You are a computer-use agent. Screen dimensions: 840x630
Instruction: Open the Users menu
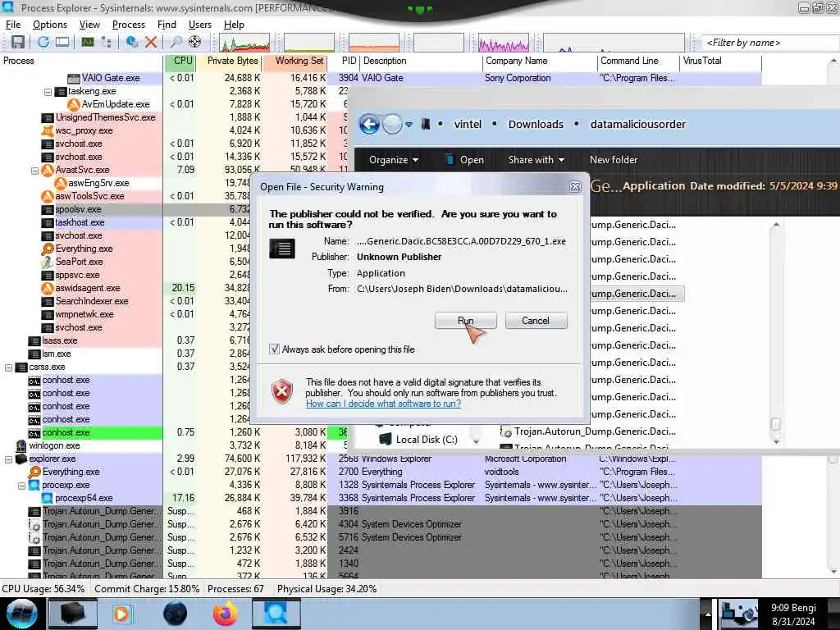200,25
